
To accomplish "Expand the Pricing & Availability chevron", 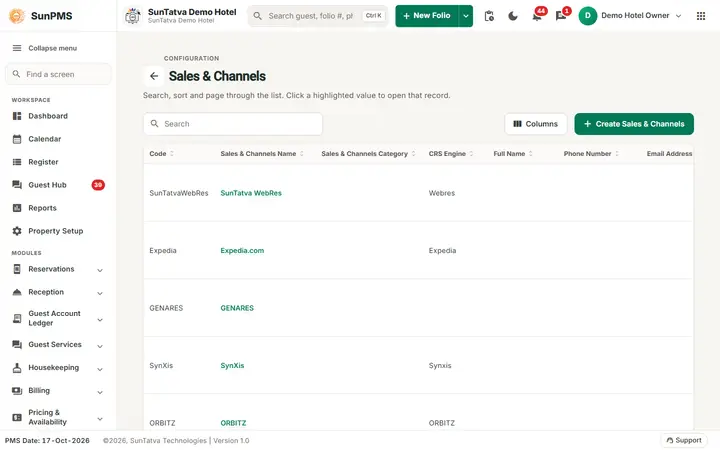I will pyautogui.click(x=100, y=418).
